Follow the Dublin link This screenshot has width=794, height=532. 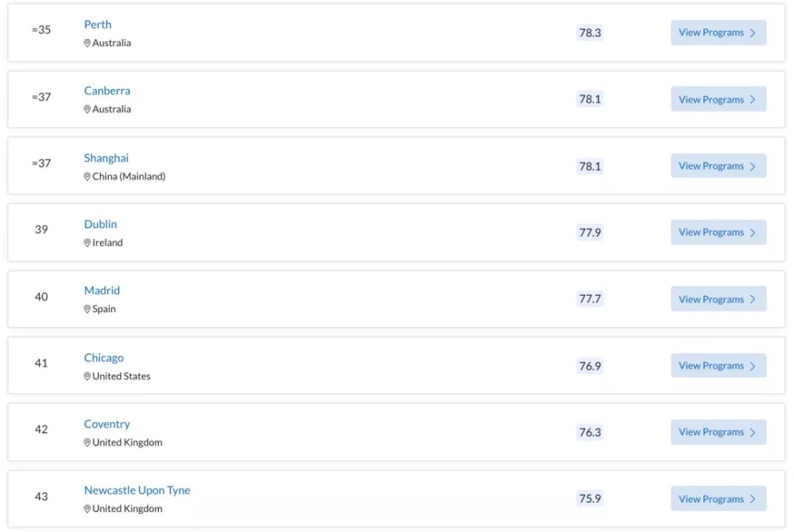point(100,224)
